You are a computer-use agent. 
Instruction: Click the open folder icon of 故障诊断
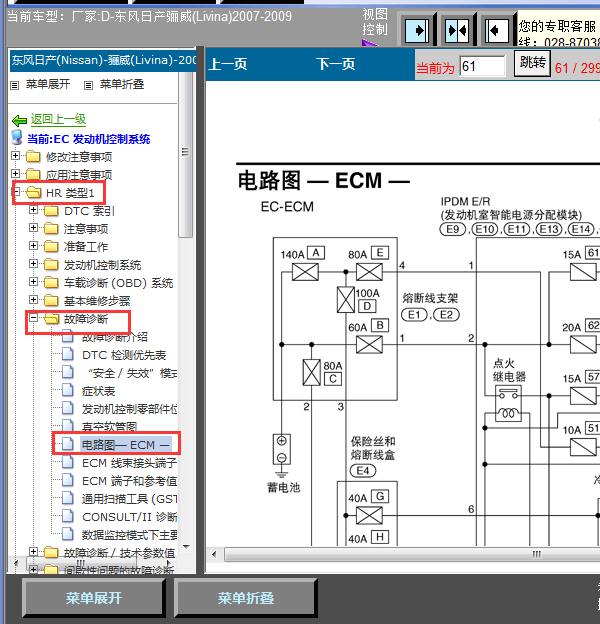point(52,319)
